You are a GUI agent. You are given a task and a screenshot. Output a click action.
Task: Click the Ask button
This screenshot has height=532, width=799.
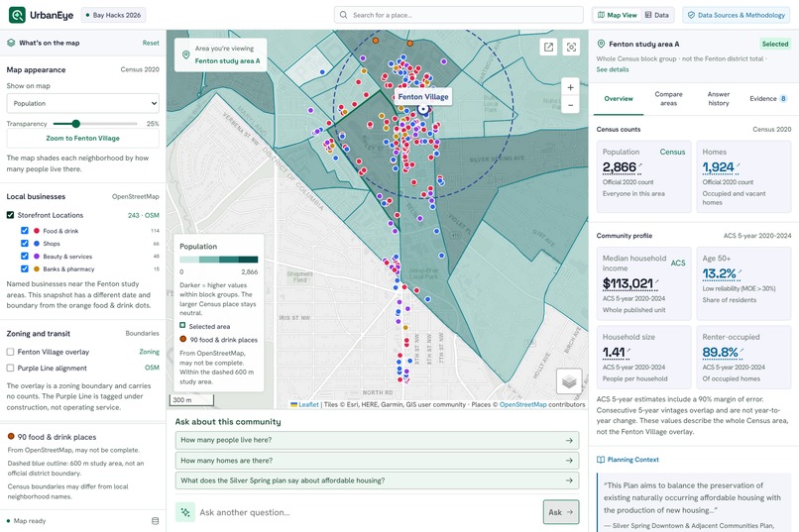560,512
